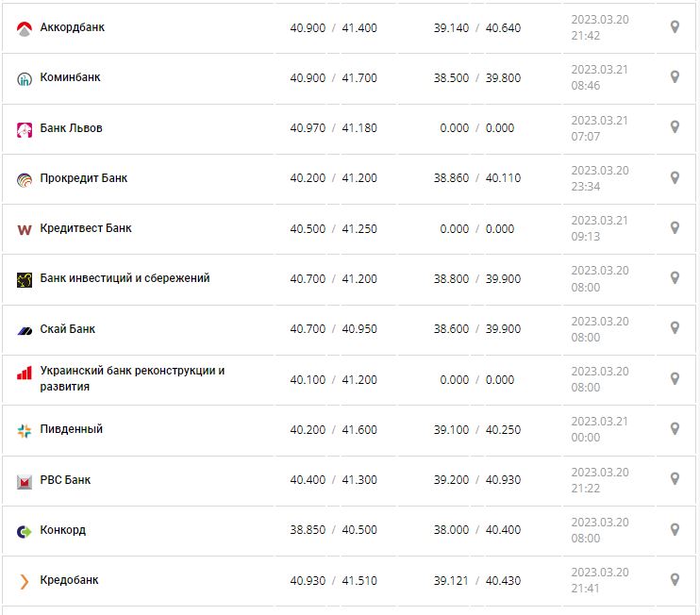
Task: Open the Коминбанк bank link
Action: (70, 77)
